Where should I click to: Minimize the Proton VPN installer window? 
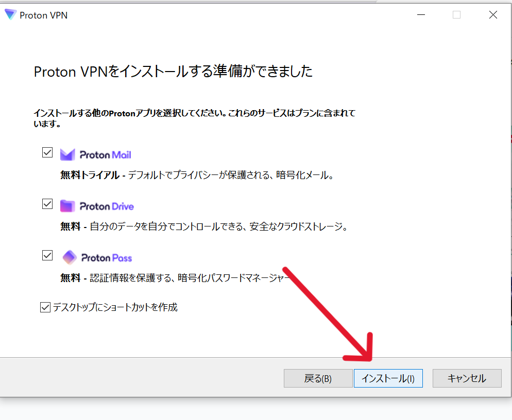421,15
